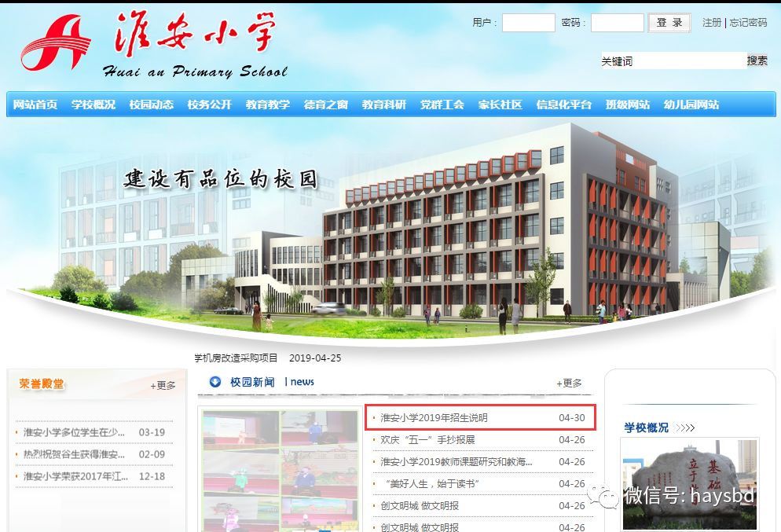Click the 用户 username input field
Viewport: 781px width, 532px height.
tap(528, 23)
